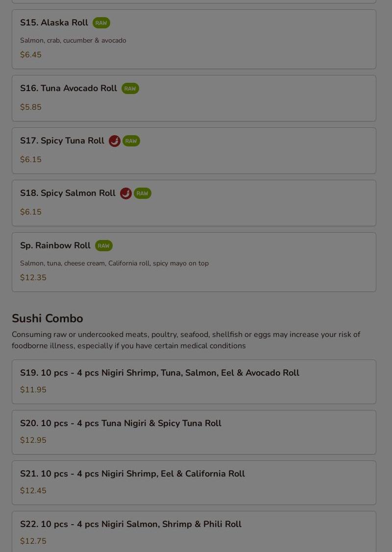
Task: Open S17. Spicy Tuna Roll menu item
Action: tap(194, 151)
